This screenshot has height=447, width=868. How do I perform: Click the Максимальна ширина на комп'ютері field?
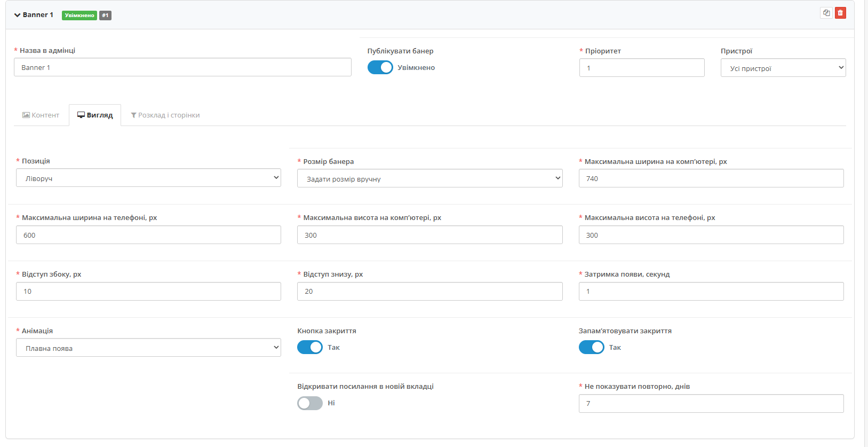(x=711, y=178)
